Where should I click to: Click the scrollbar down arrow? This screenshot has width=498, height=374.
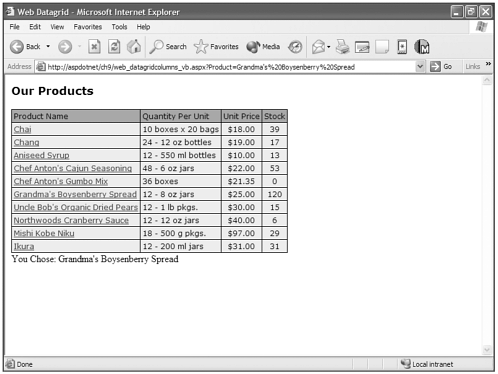click(487, 350)
